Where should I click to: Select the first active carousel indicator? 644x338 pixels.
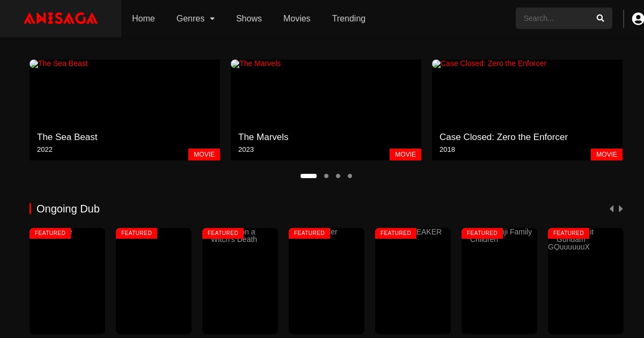pos(309,176)
